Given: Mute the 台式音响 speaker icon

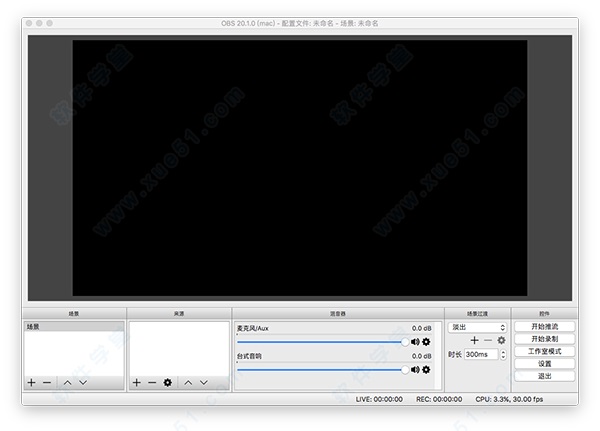Looking at the screenshot, I should (x=415, y=369).
